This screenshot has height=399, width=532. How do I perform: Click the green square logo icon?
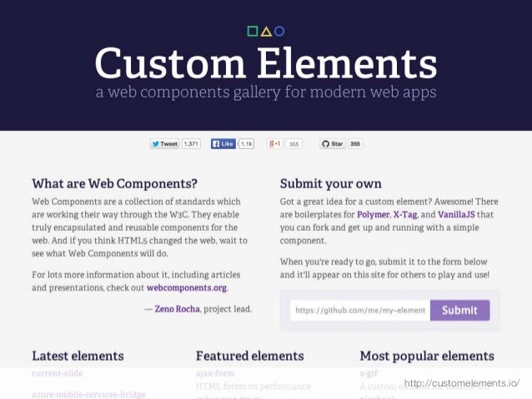pos(253,31)
